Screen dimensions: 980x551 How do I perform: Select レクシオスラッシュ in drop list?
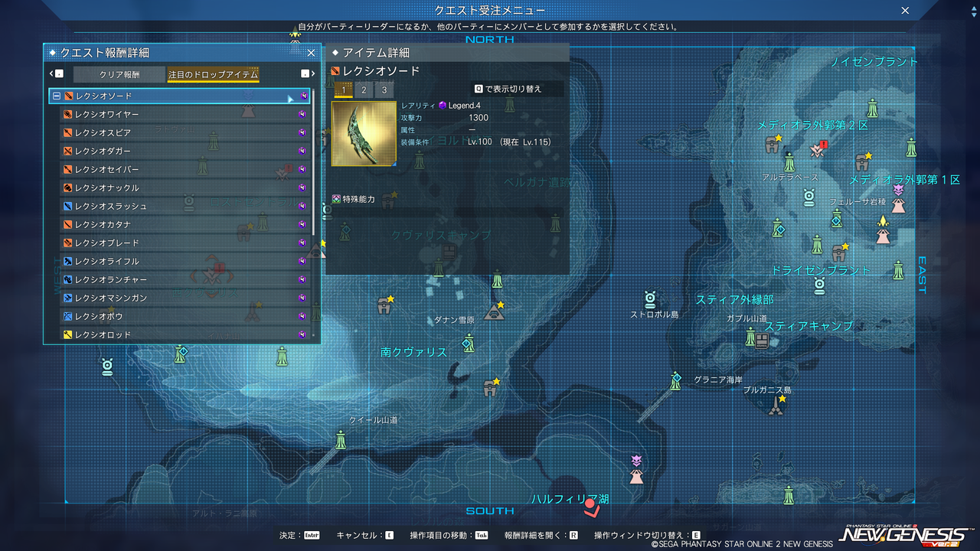tap(185, 207)
